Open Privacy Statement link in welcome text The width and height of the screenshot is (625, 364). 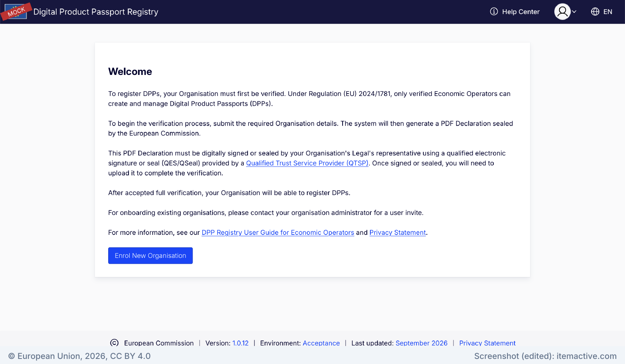(398, 233)
